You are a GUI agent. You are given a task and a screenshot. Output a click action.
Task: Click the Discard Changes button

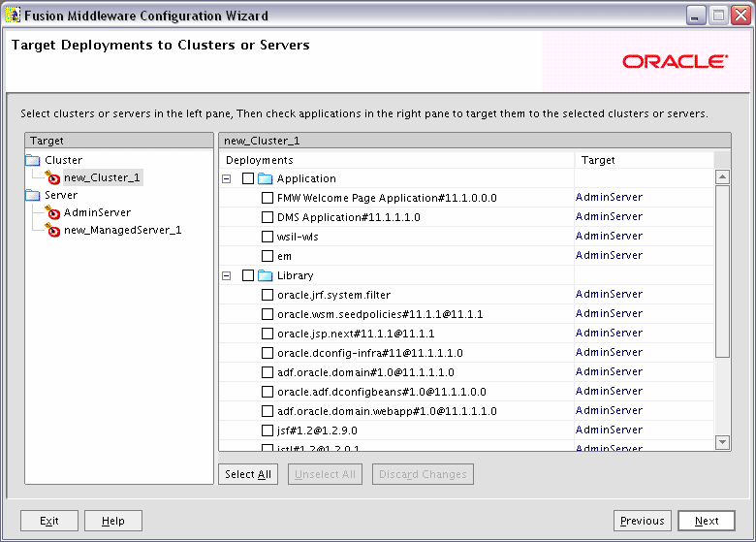pyautogui.click(x=423, y=474)
